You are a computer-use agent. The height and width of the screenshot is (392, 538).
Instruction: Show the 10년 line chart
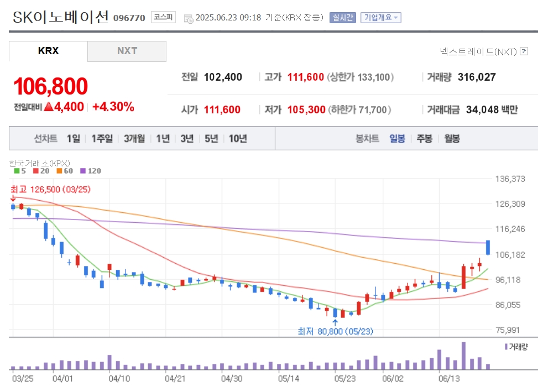(x=238, y=139)
